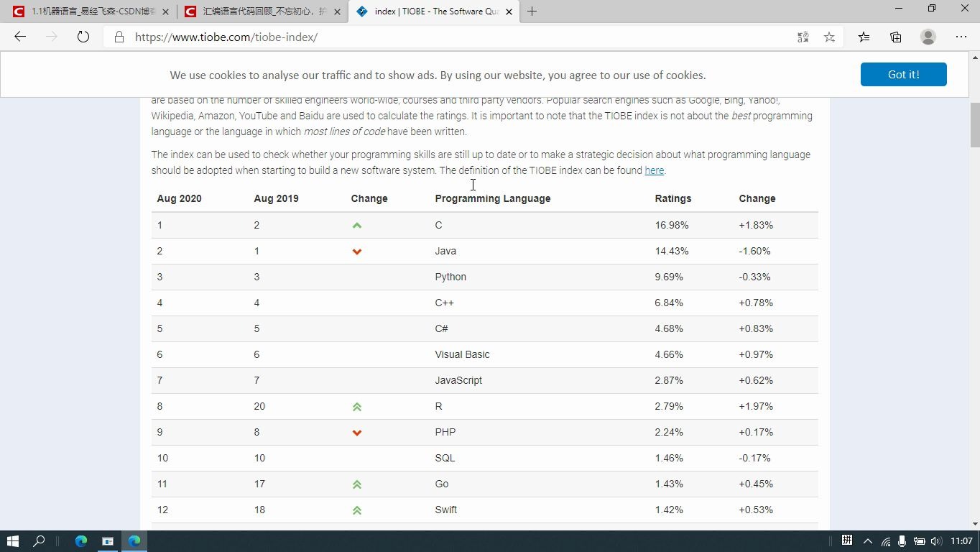Image resolution: width=980 pixels, height=552 pixels.
Task: Reload the TIOBE index page
Action: click(83, 37)
